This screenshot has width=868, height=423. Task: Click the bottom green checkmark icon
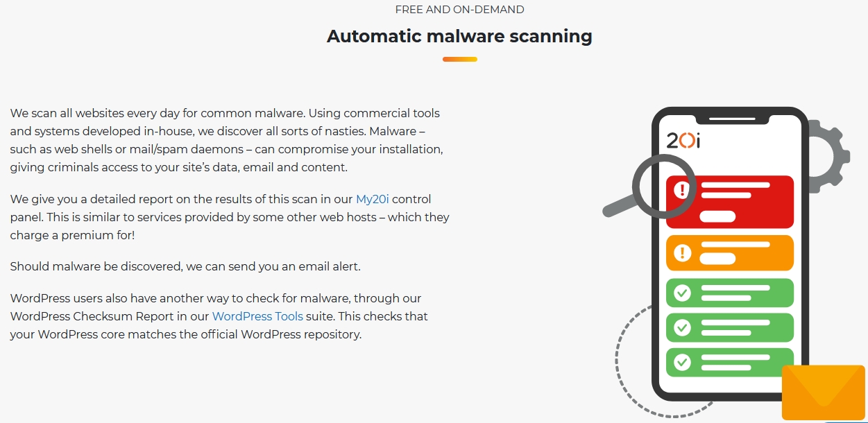coord(682,362)
